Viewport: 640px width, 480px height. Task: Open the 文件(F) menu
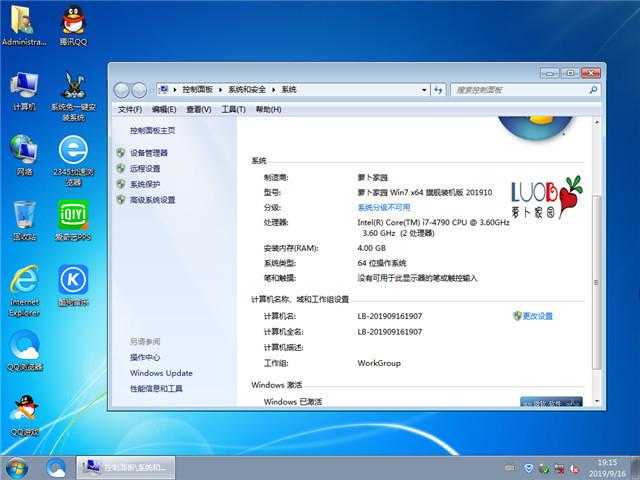(x=130, y=109)
